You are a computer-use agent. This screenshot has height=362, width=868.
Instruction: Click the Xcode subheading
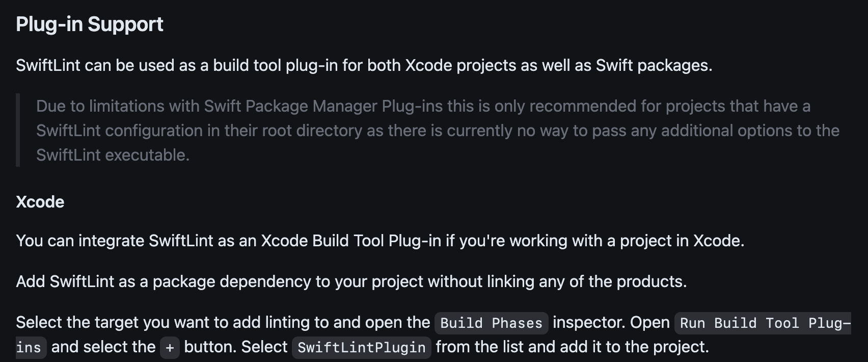tap(40, 202)
